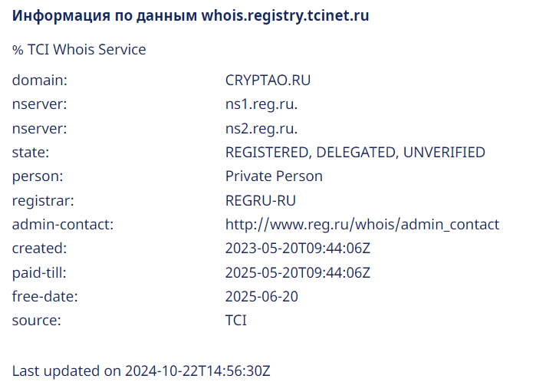Click the "admin-contact:" field label
This screenshot has height=392, width=559.
point(63,225)
